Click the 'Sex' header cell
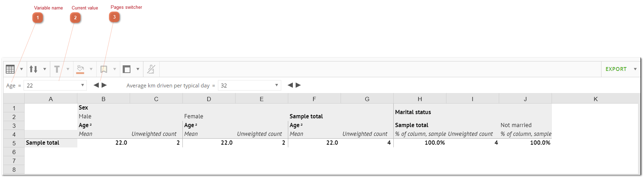This screenshot has height=178, width=644. [83, 108]
